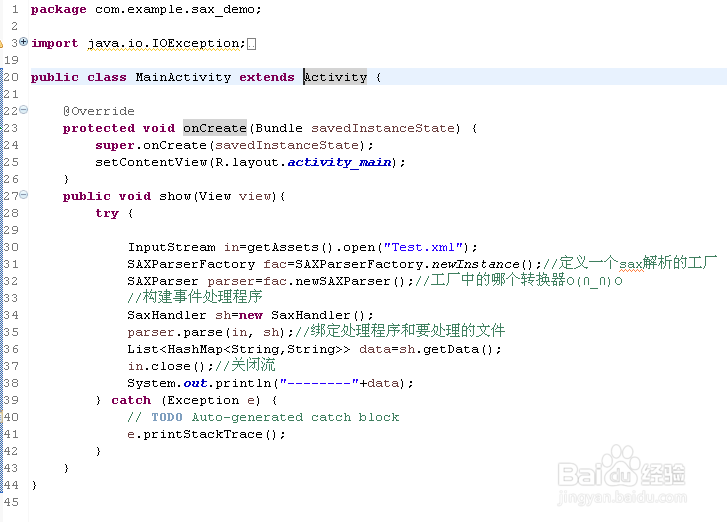Click the "Test.xml" string literal
The height and width of the screenshot is (522, 727).
(x=423, y=247)
